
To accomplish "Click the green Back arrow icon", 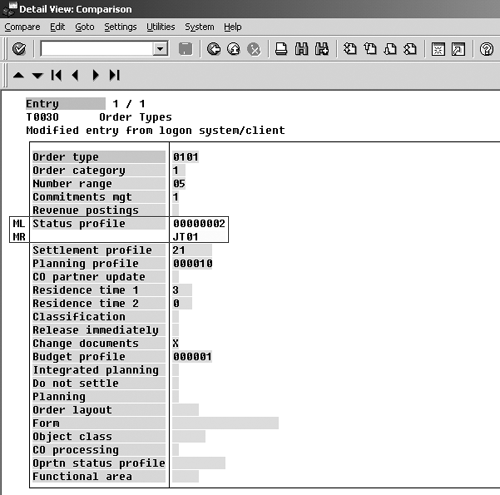I will click(x=213, y=49).
